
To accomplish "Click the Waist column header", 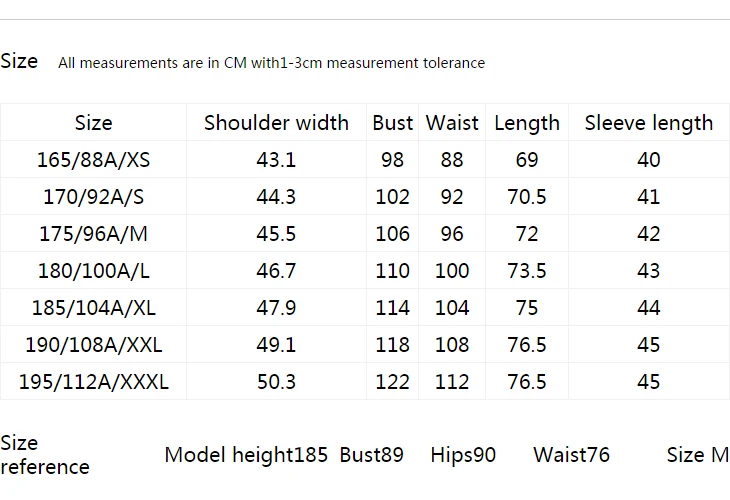I will tap(452, 123).
